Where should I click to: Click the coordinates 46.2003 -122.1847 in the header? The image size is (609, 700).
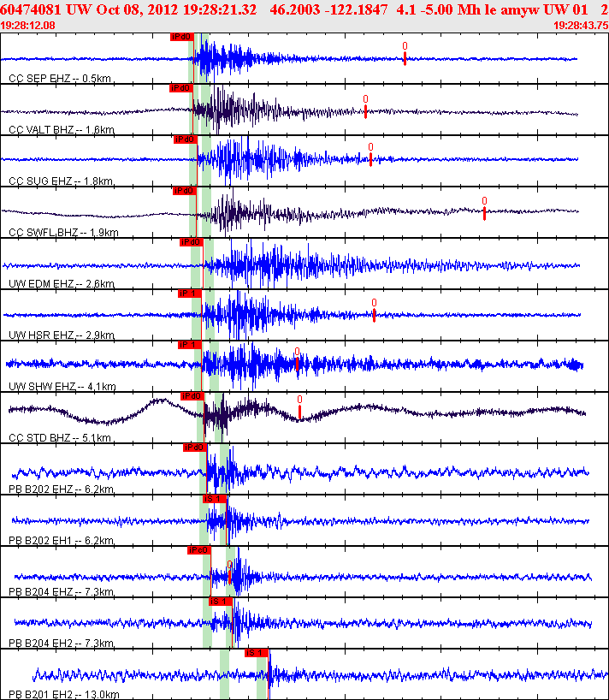coord(328,9)
